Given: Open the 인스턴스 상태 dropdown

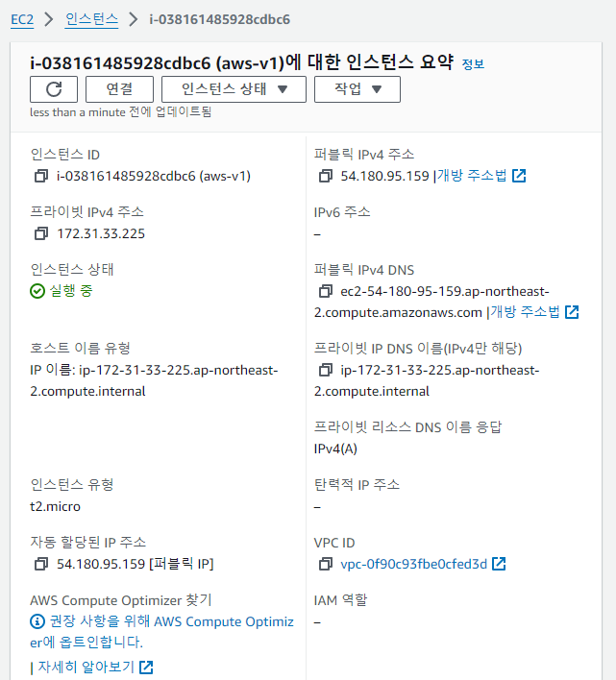Looking at the screenshot, I should pyautogui.click(x=234, y=89).
